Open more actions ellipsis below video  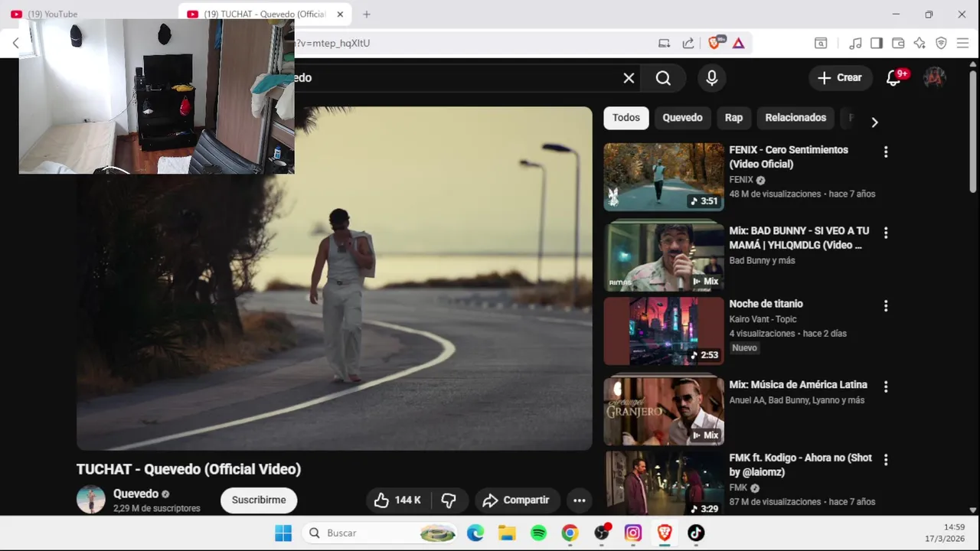[579, 500]
